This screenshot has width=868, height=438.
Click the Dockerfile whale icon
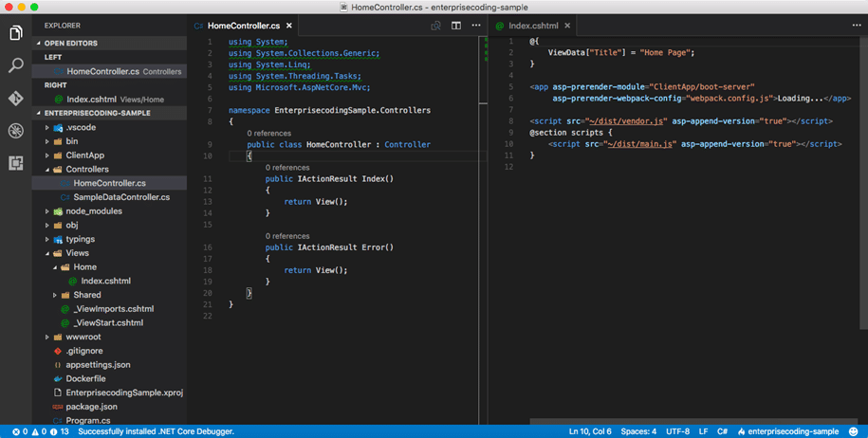(x=58, y=379)
